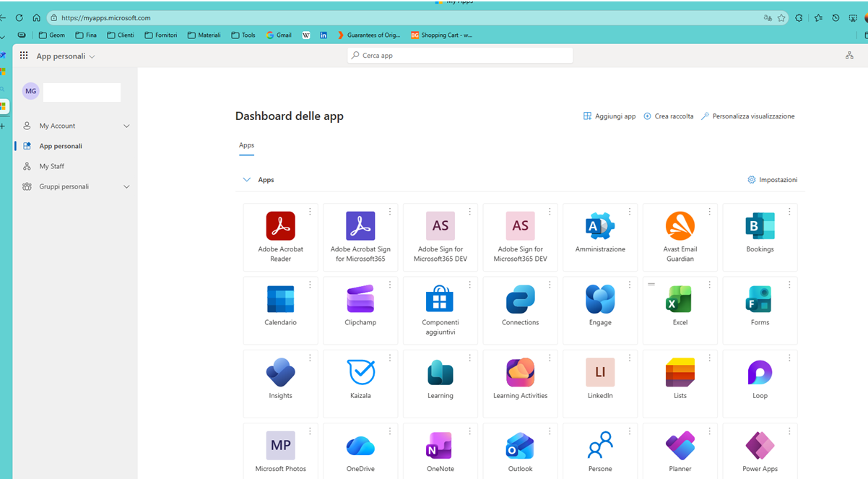Open more options for Adobe Acrobat Reader

point(311,212)
